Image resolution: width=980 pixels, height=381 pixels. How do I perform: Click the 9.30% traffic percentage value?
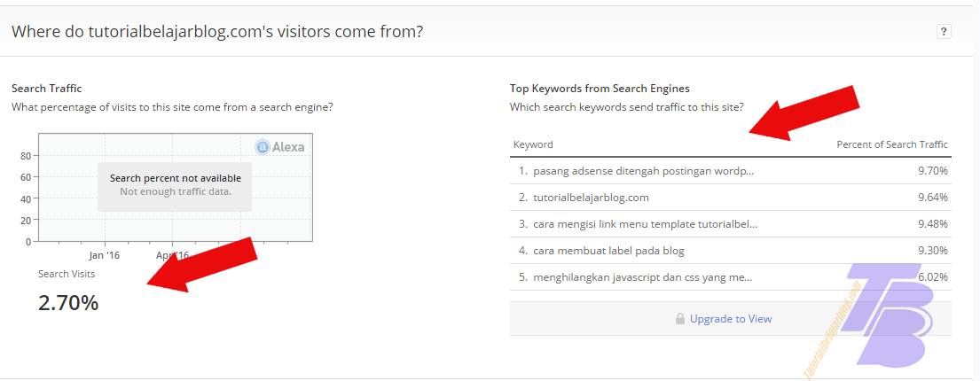pos(932,250)
